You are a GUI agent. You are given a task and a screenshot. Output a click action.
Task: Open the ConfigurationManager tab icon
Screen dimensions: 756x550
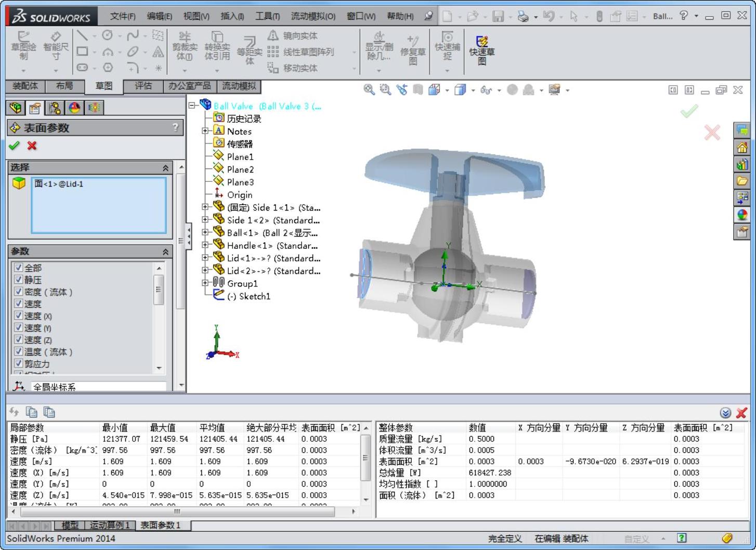click(54, 108)
